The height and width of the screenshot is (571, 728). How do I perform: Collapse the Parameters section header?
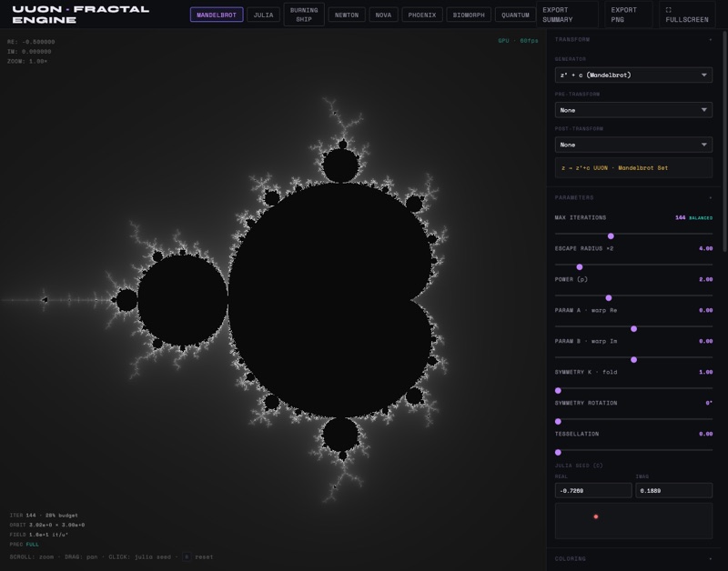(633, 197)
